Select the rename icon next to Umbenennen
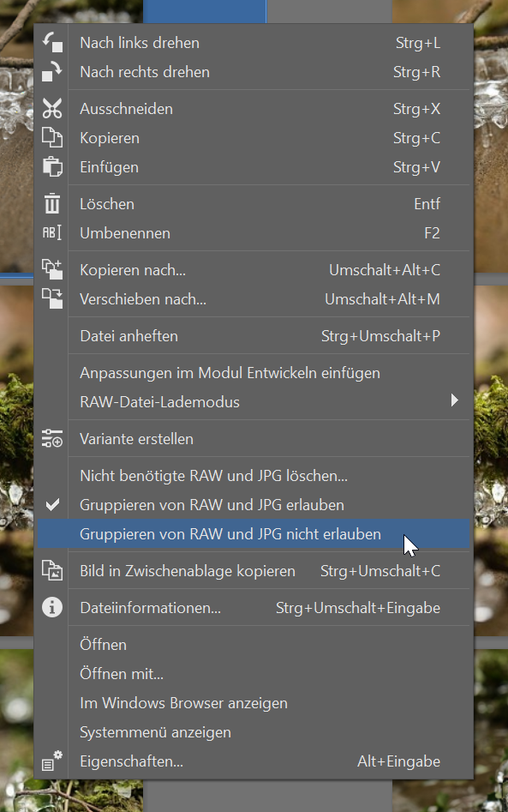The width and height of the screenshot is (508, 812). point(51,232)
